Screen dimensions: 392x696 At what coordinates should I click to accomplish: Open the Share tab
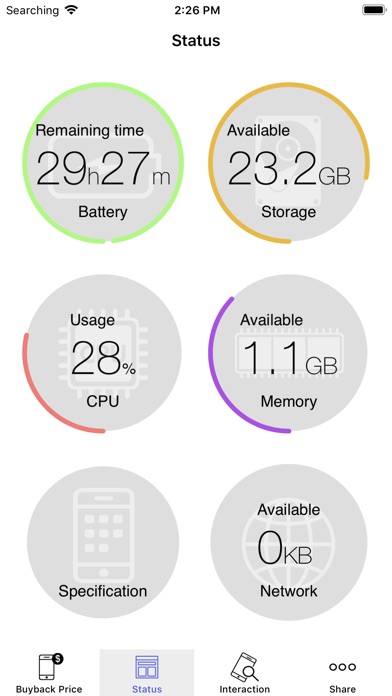[342, 673]
